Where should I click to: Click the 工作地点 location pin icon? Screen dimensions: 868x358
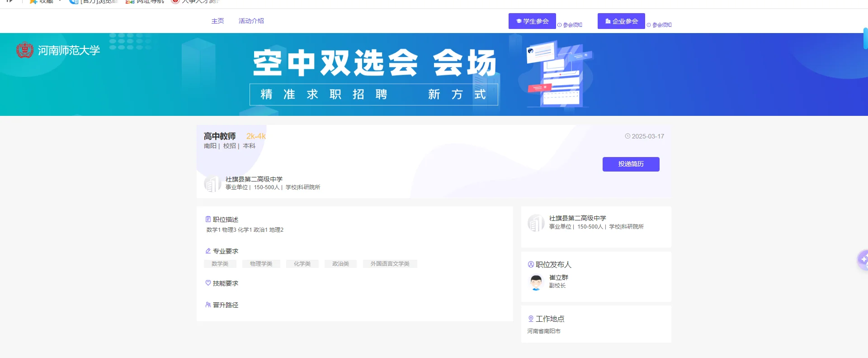pyautogui.click(x=531, y=319)
